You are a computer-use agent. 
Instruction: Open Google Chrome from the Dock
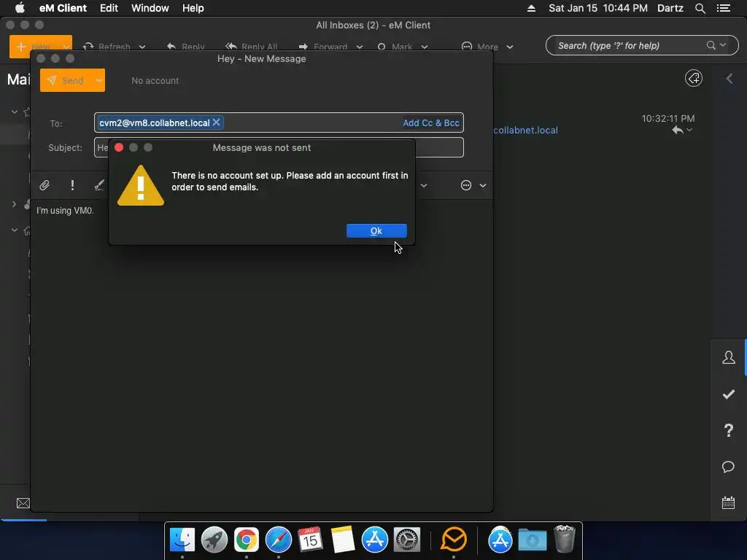coord(247,540)
